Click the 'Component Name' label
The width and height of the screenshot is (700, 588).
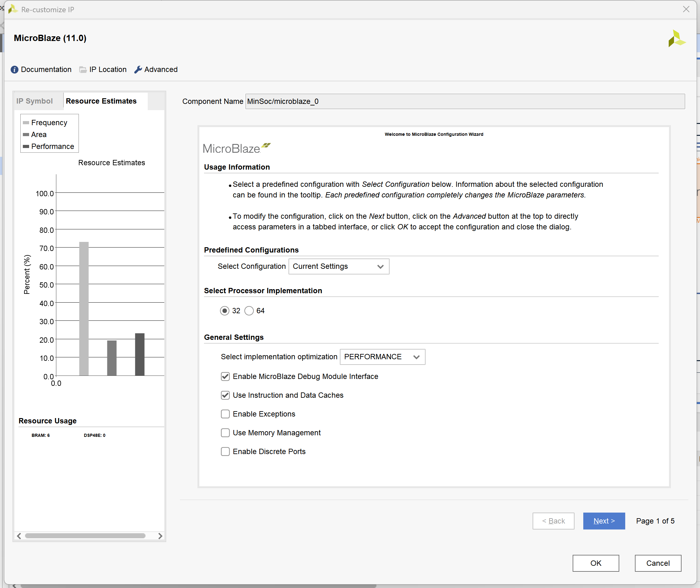point(213,101)
